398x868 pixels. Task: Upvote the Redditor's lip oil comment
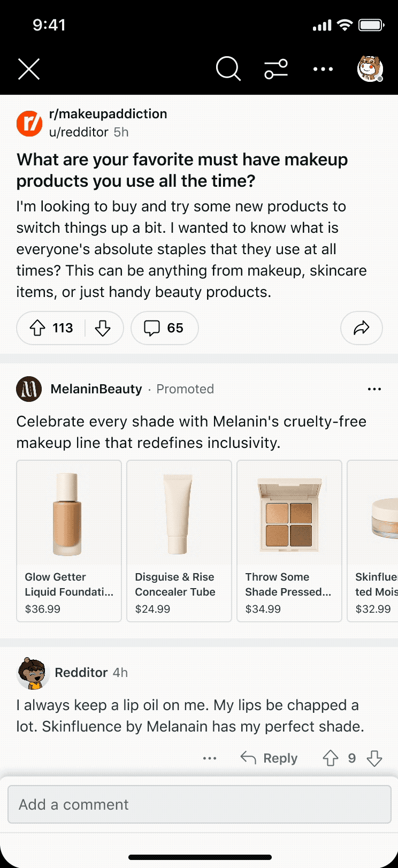coord(331,758)
